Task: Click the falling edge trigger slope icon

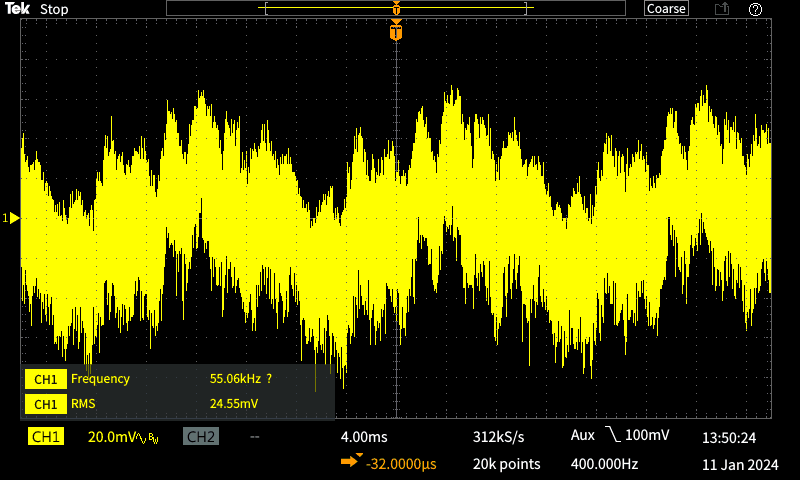Action: click(613, 435)
